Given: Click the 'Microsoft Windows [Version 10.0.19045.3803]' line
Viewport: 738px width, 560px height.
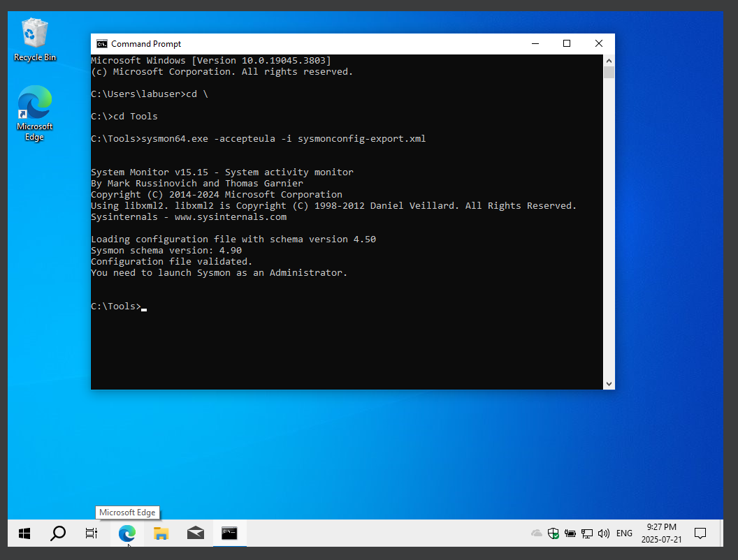Looking at the screenshot, I should (x=211, y=60).
